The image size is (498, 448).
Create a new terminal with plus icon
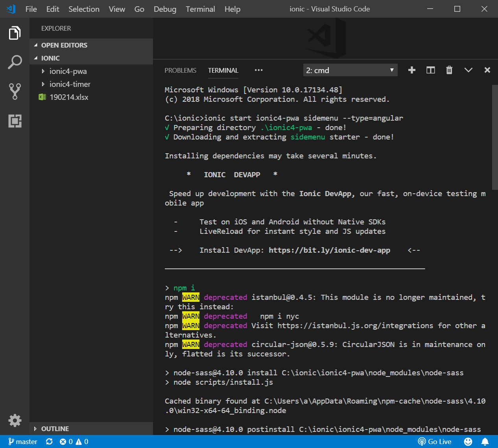412,70
